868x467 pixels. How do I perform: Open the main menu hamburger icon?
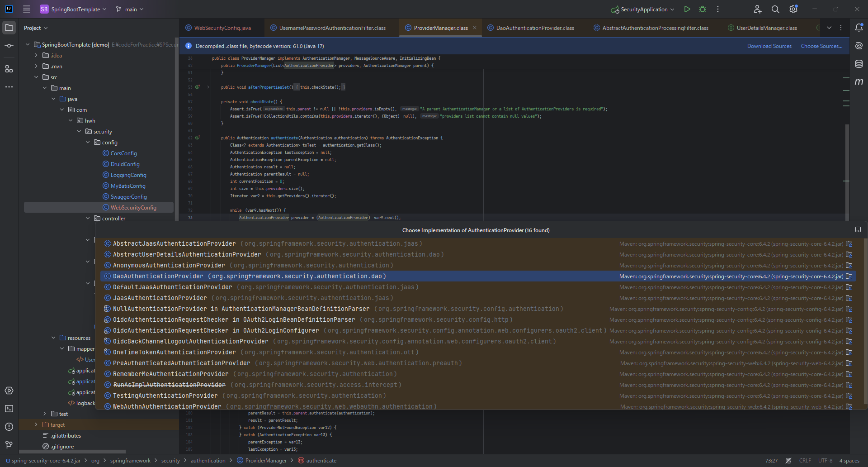coord(27,9)
